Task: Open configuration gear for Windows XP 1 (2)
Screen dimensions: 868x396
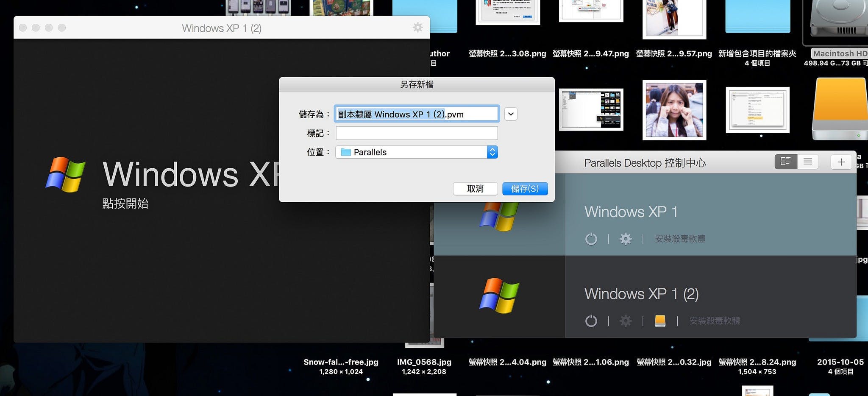Action: point(626,321)
